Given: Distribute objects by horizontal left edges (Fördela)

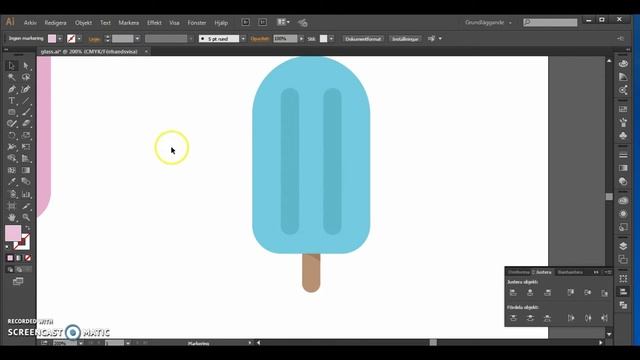Looking at the screenshot, I should coord(571,318).
